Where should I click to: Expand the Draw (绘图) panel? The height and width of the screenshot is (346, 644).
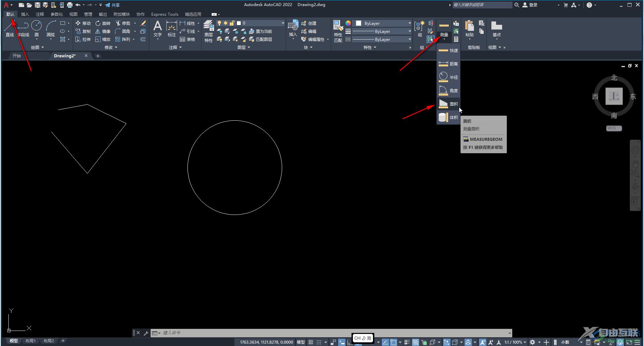pyautogui.click(x=37, y=47)
